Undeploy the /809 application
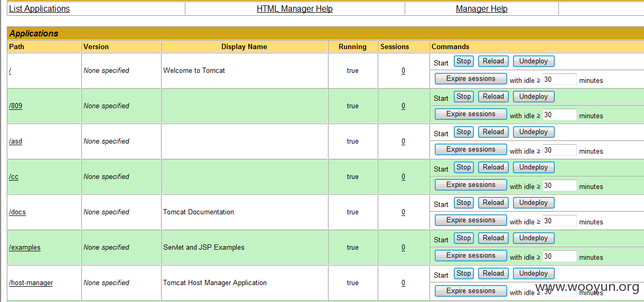Screen dimensions: 644x302 tap(534, 97)
